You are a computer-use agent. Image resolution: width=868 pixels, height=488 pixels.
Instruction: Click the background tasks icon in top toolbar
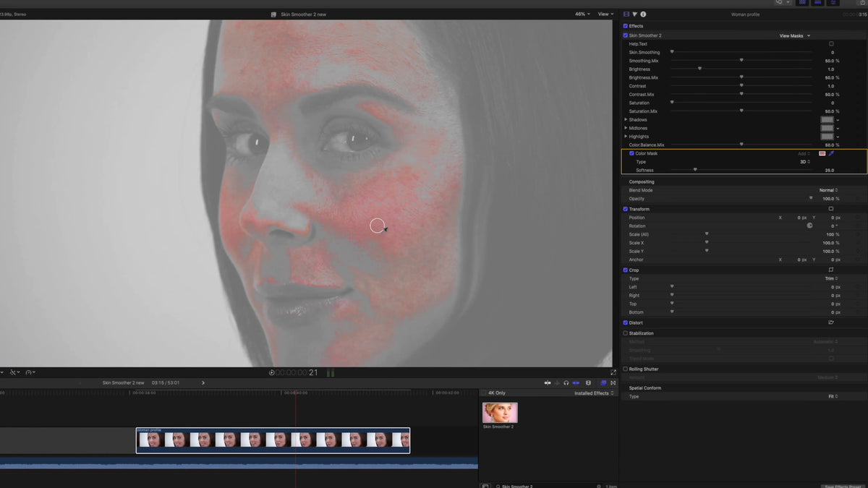tap(779, 2)
